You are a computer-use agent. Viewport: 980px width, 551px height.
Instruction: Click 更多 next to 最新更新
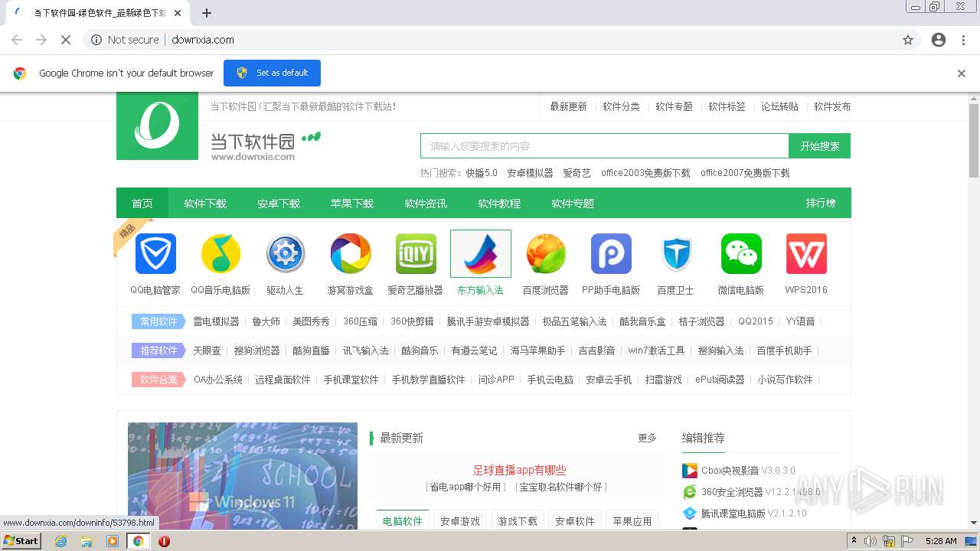(647, 438)
